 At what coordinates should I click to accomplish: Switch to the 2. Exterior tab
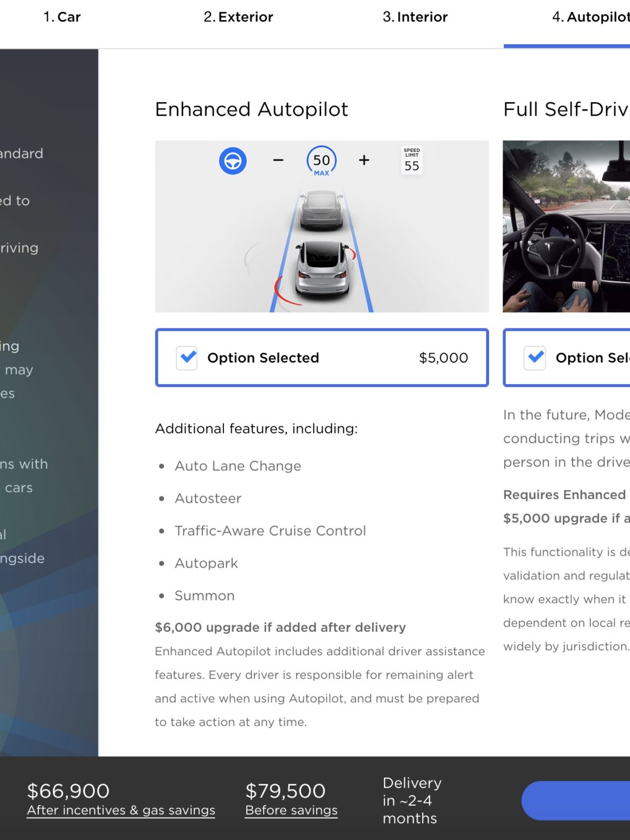point(238,17)
